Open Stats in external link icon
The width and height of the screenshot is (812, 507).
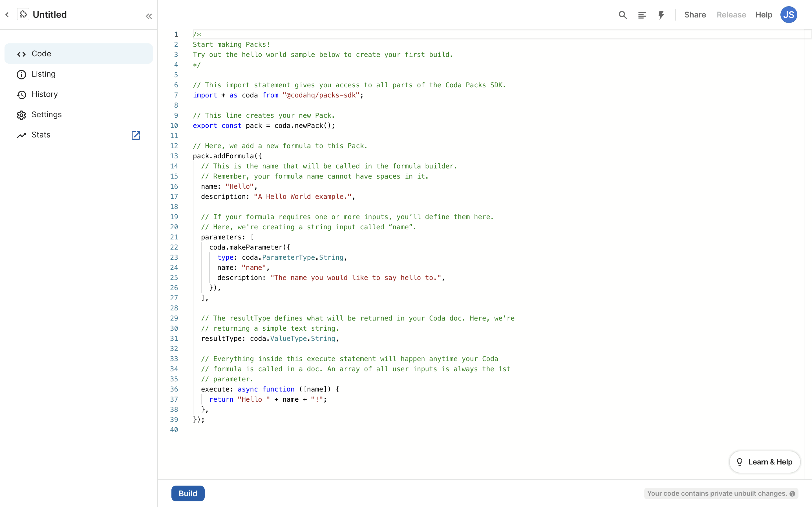click(136, 135)
